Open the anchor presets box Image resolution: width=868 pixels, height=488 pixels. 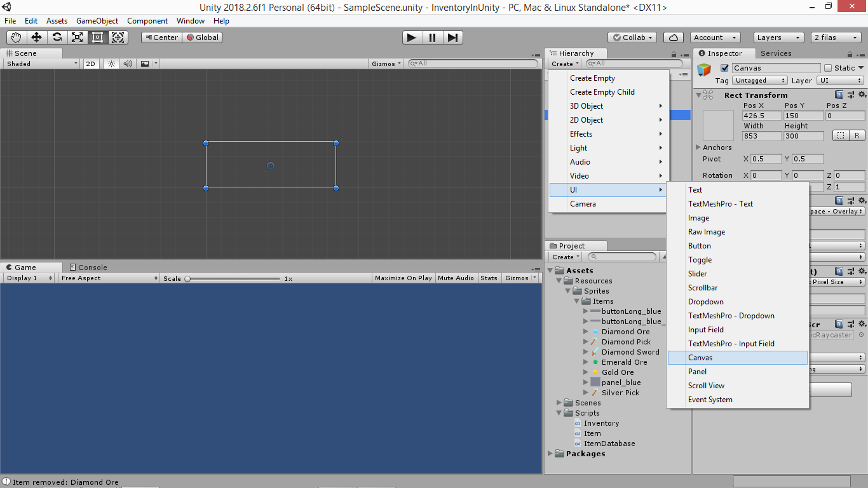pos(719,126)
